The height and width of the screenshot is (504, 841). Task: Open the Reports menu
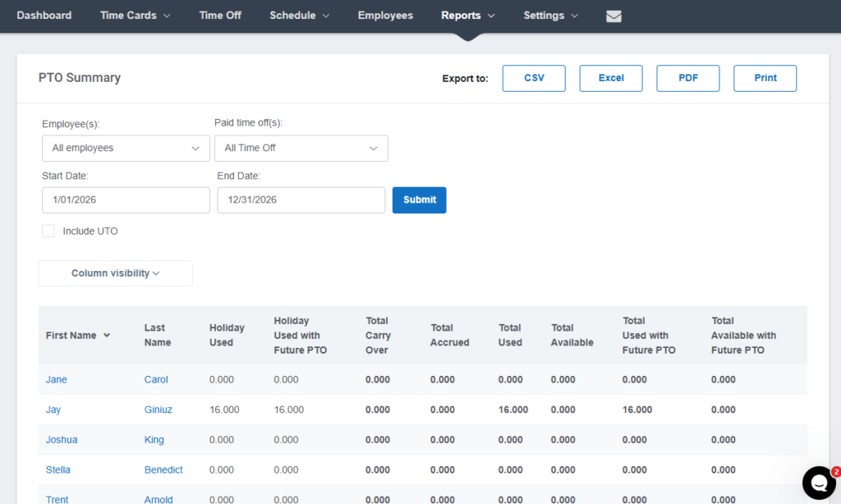point(467,16)
